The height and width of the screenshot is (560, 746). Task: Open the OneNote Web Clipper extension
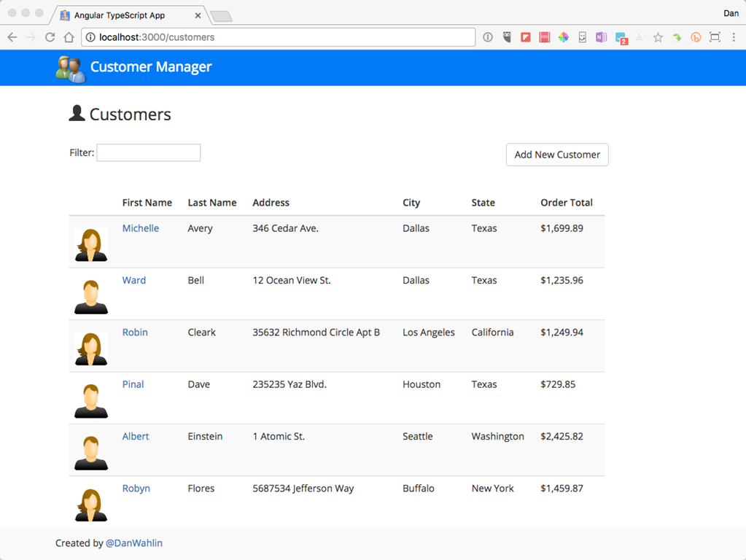click(601, 36)
